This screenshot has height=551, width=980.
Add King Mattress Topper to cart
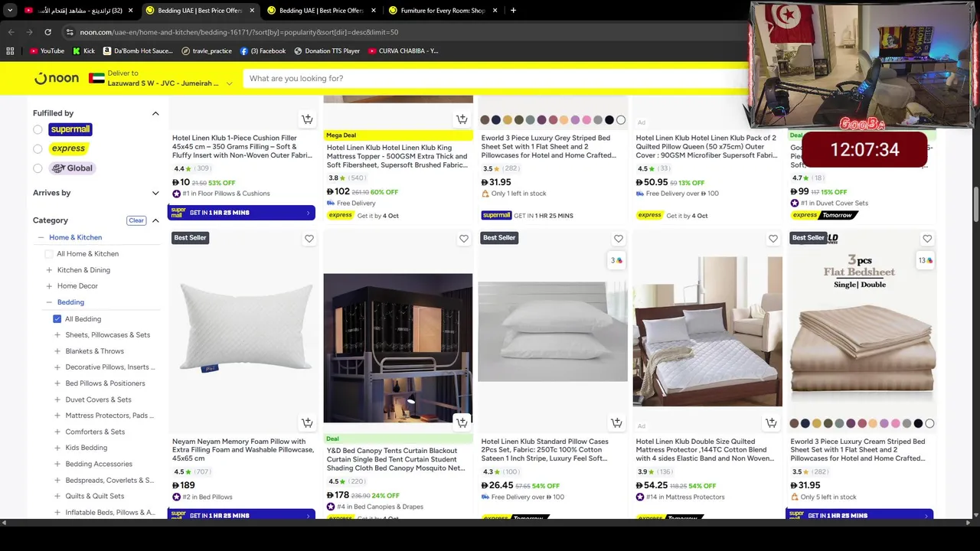point(462,119)
